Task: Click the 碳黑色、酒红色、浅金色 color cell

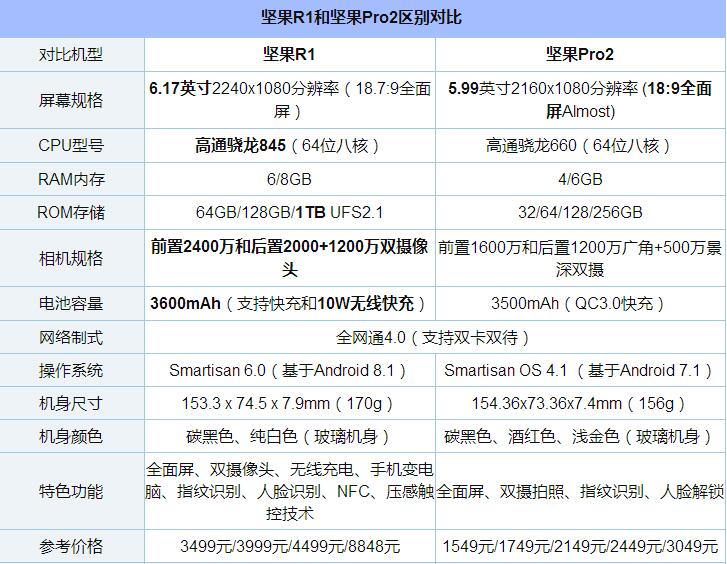Action: pos(580,436)
